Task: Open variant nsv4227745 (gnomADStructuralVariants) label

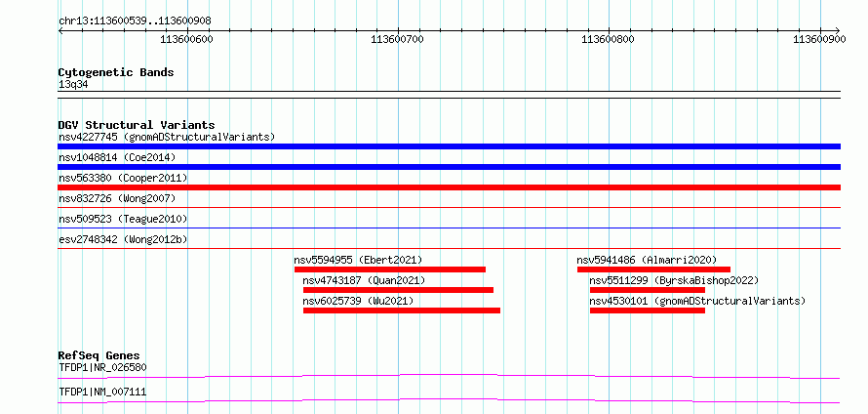Action: coord(167,137)
